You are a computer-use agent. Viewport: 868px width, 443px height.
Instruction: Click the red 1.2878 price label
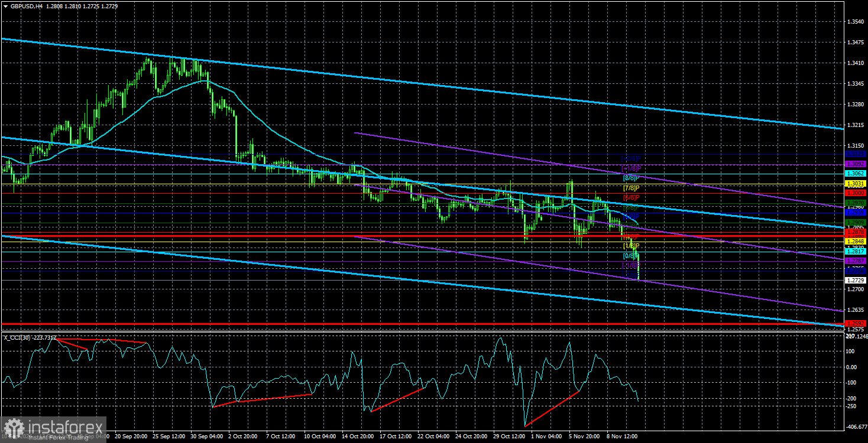[856, 232]
